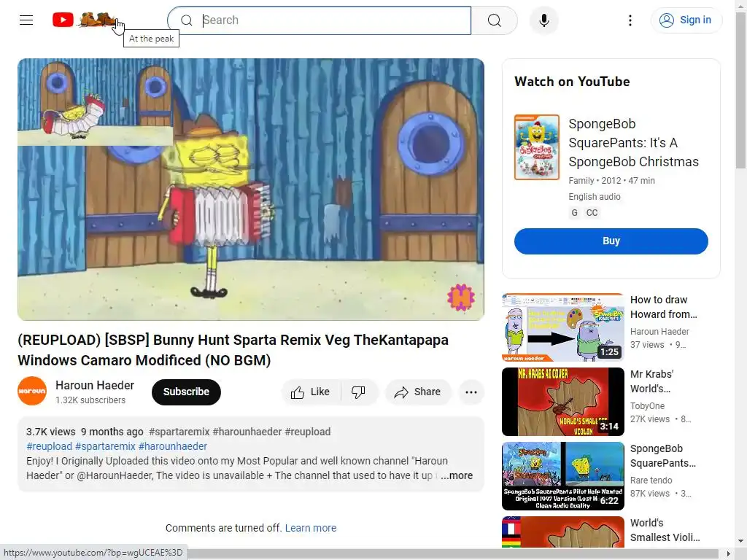Subscribe to Haroun Haeder

click(186, 392)
